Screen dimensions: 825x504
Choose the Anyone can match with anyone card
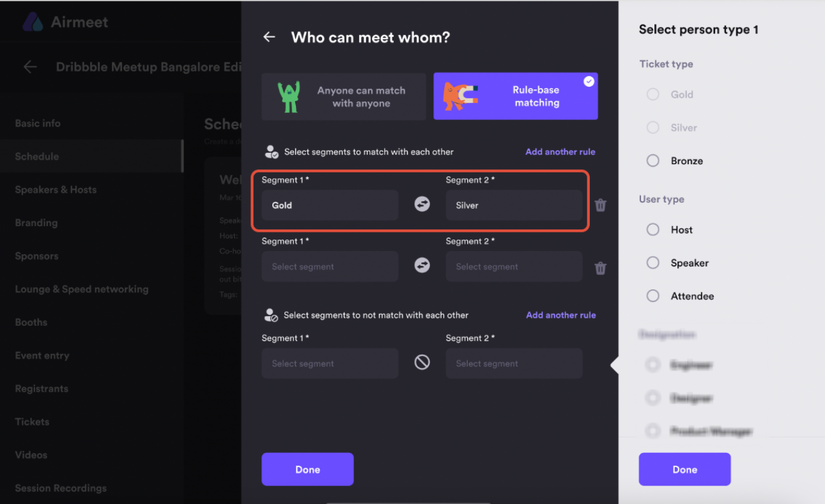click(x=343, y=96)
